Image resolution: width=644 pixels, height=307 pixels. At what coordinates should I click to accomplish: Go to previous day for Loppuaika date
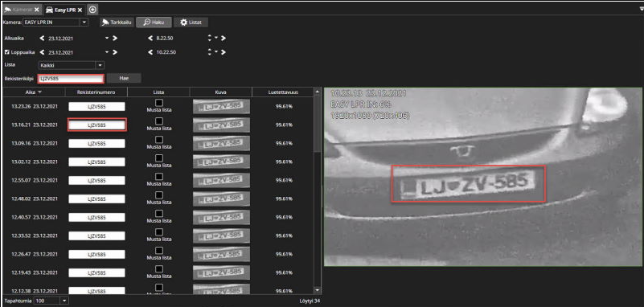point(42,52)
